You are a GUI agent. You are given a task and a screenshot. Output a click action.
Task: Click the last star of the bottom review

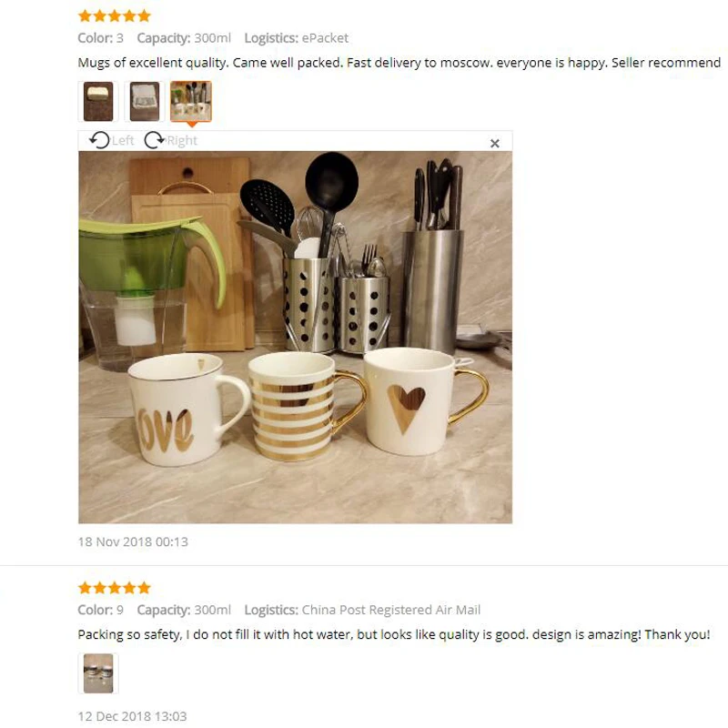pyautogui.click(x=145, y=588)
